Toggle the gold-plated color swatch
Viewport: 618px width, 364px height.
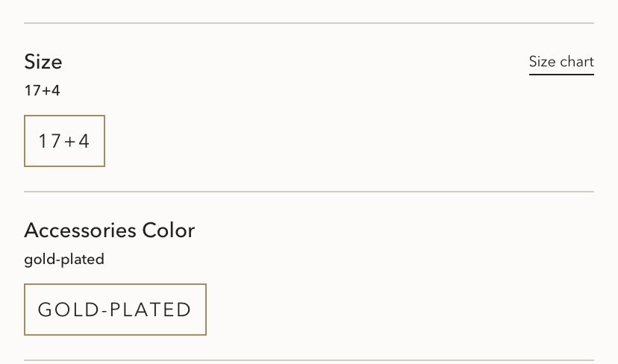pyautogui.click(x=115, y=310)
